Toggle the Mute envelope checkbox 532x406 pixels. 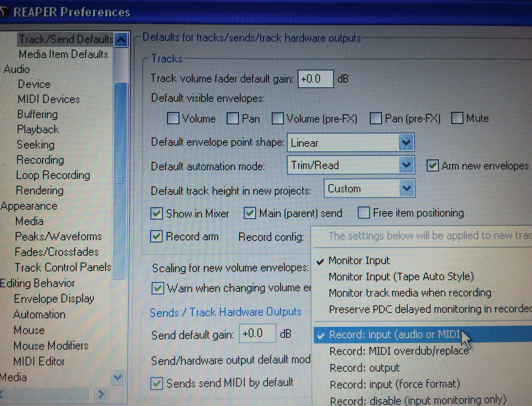457,118
